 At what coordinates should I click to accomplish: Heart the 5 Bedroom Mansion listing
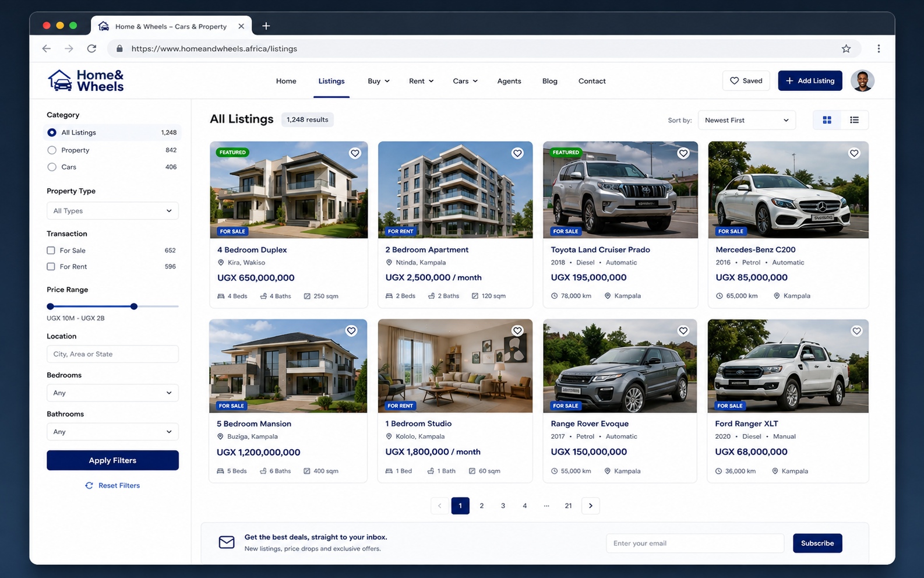351,330
